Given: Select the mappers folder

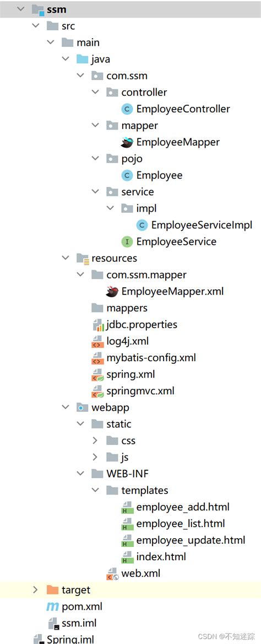Looking at the screenshot, I should pos(127,308).
